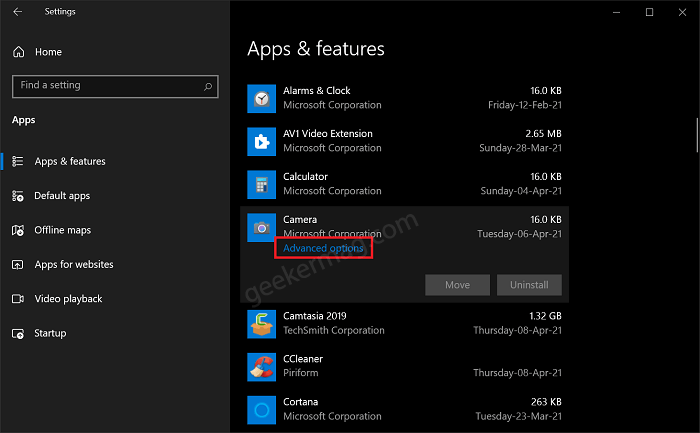
Task: Click the back arrow in Settings
Action: click(x=17, y=12)
